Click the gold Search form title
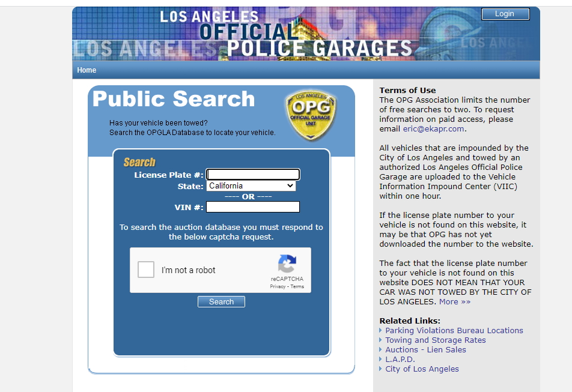Screen dimensions: 572x392 click(x=139, y=161)
